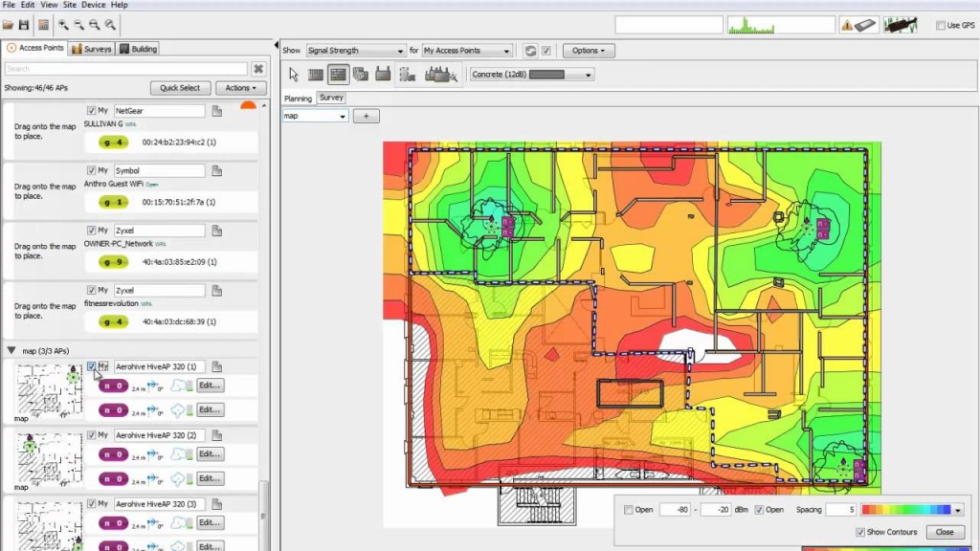
Task: Toggle the Show Contours checkbox
Action: (859, 532)
